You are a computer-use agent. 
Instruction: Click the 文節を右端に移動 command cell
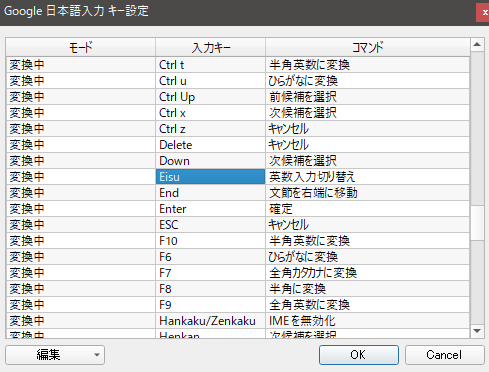[x=368, y=193]
